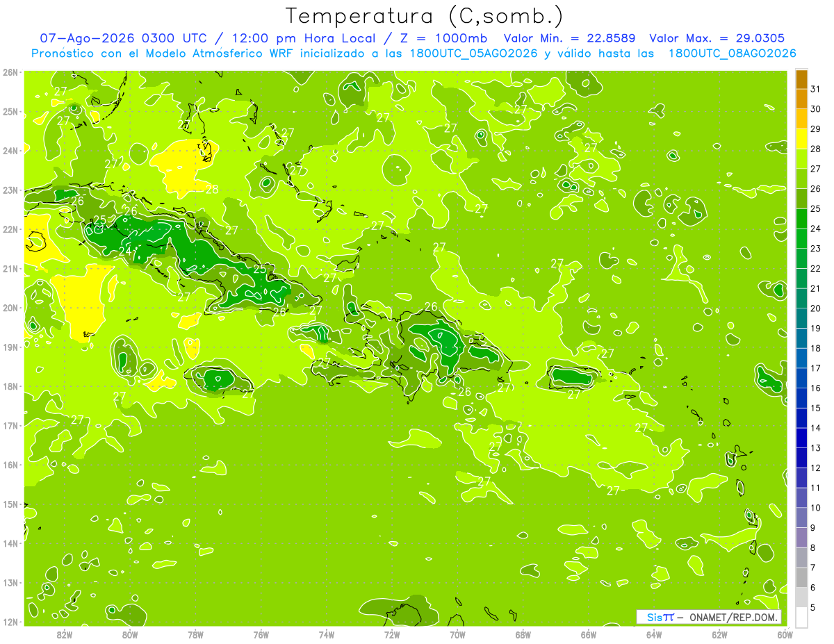Pick the brown legend swatch above 31
This screenshot has width=834, height=644.
[801, 79]
